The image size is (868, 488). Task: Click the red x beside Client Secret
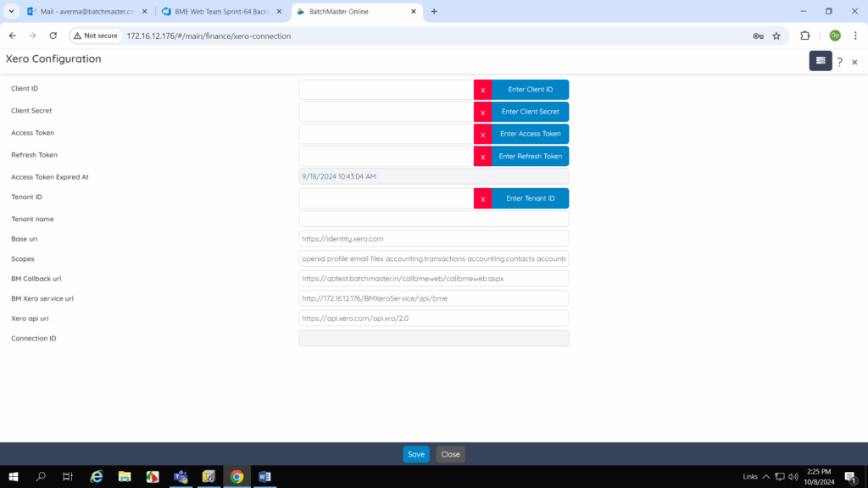(482, 112)
